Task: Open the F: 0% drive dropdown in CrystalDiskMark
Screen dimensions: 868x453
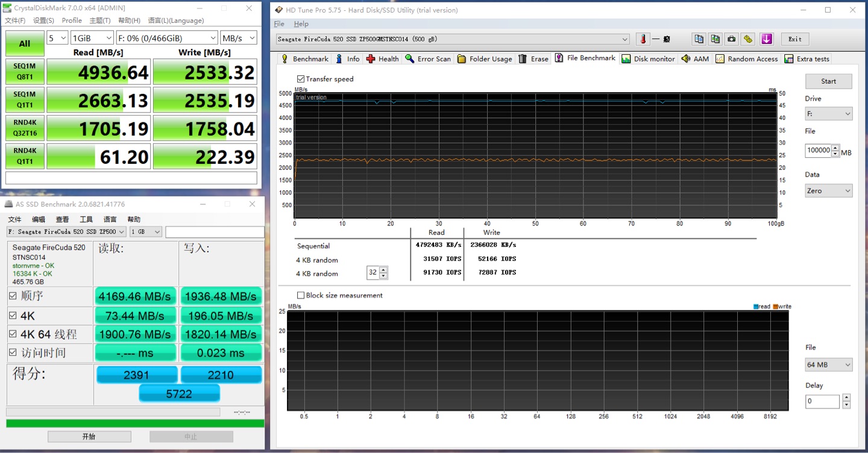Action: [166, 38]
